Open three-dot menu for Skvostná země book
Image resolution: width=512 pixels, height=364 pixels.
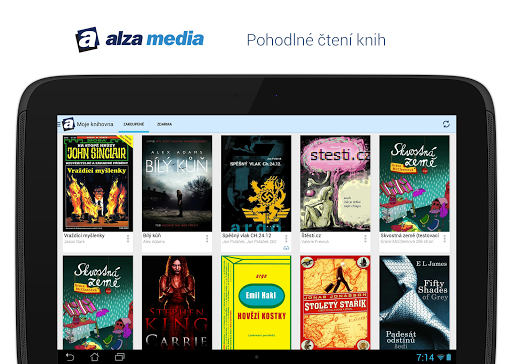444,239
